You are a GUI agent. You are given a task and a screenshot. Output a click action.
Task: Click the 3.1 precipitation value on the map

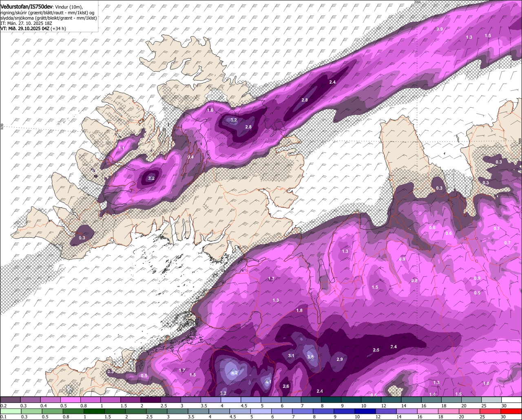pyautogui.click(x=291, y=356)
